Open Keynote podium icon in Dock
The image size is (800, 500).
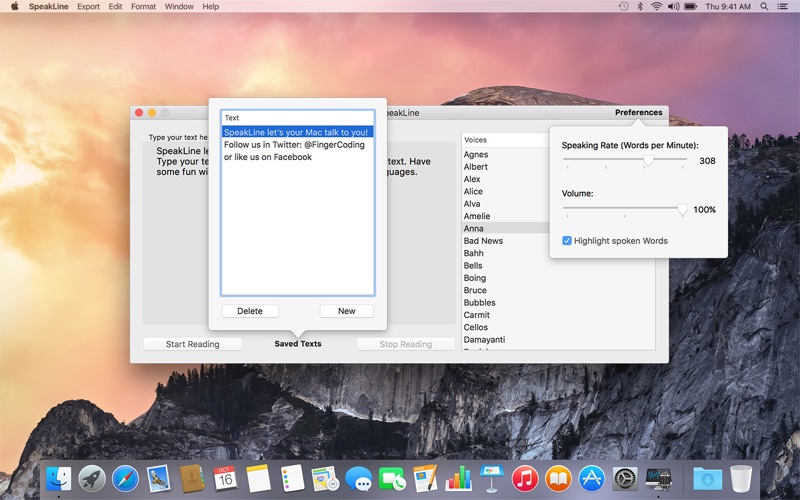click(x=492, y=479)
